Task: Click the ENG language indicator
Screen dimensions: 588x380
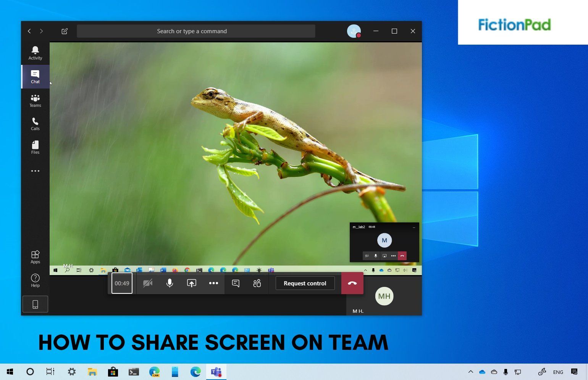Action: pos(558,372)
